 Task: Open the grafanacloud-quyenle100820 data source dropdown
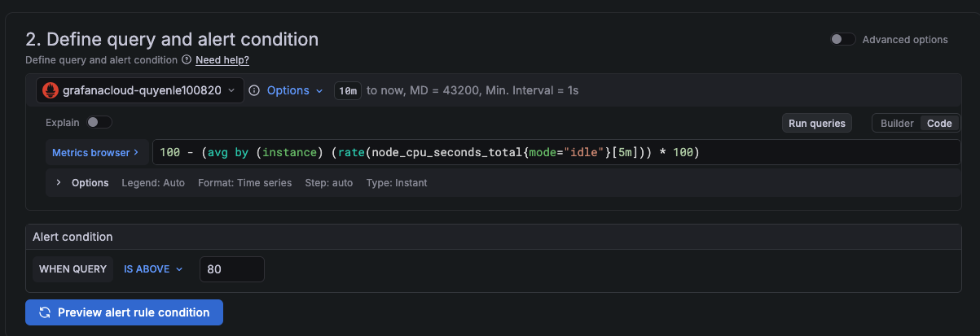coord(140,90)
